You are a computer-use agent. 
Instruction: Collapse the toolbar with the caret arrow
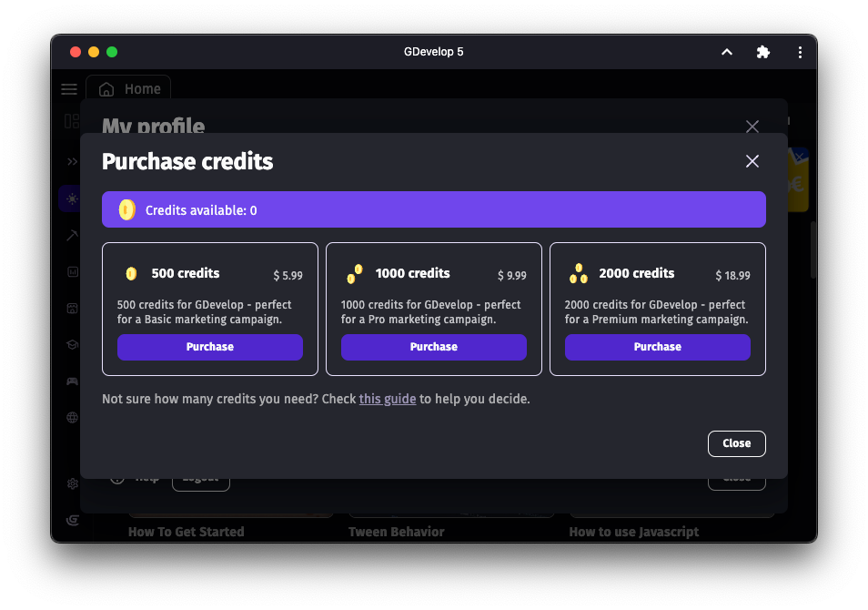726,52
